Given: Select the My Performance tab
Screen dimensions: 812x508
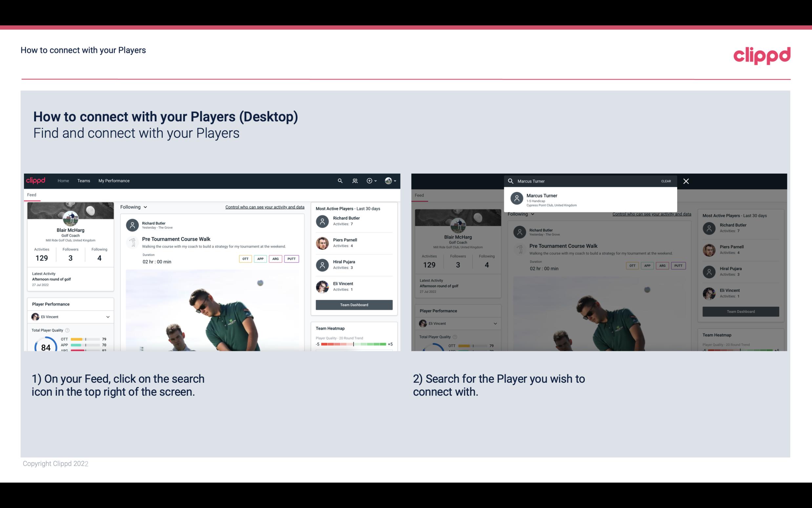Looking at the screenshot, I should click(x=113, y=180).
